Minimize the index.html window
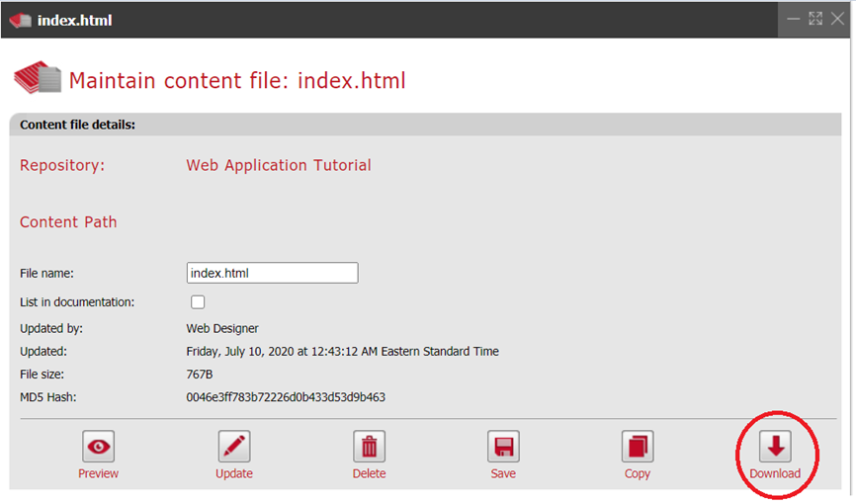856x504 pixels. click(793, 19)
